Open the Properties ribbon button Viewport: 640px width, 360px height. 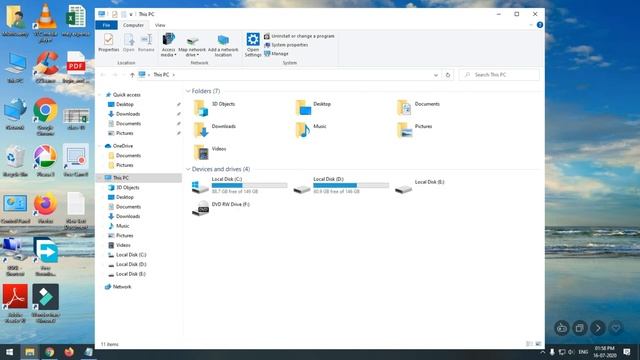coord(109,42)
